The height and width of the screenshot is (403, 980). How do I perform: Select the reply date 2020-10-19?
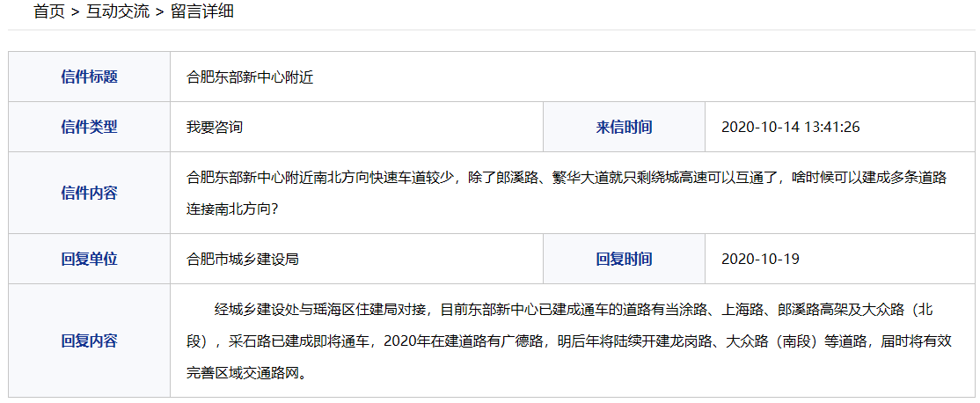[760, 260]
